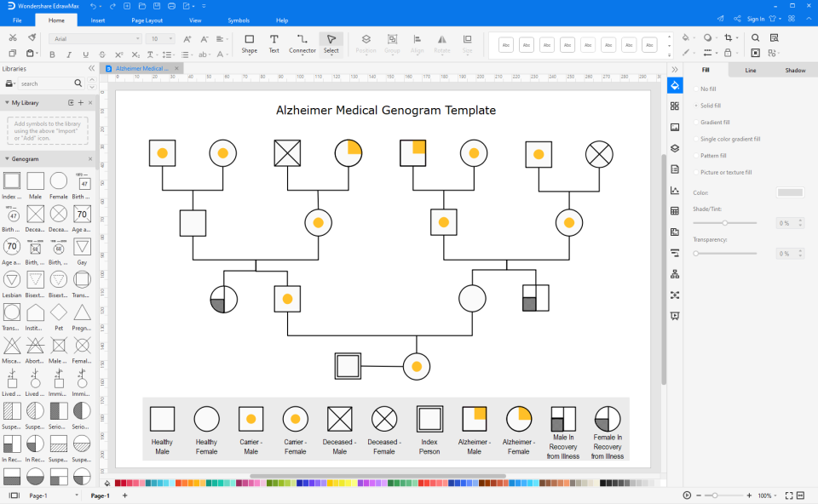This screenshot has height=504, width=818.
Task: Click the Format Painter icon
Action: 31,37
